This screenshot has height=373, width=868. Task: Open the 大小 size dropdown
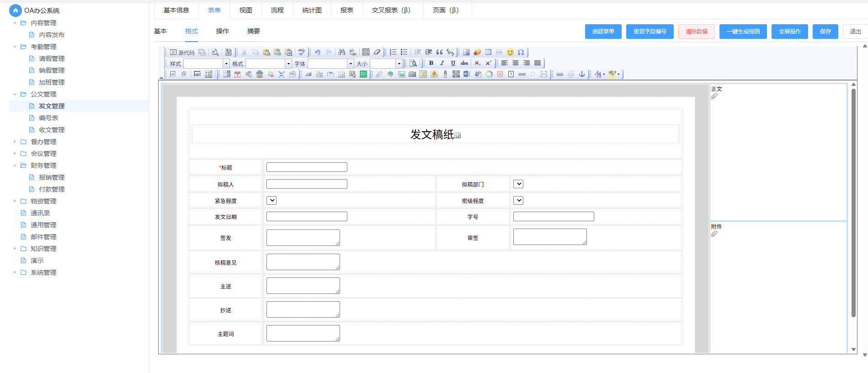399,64
